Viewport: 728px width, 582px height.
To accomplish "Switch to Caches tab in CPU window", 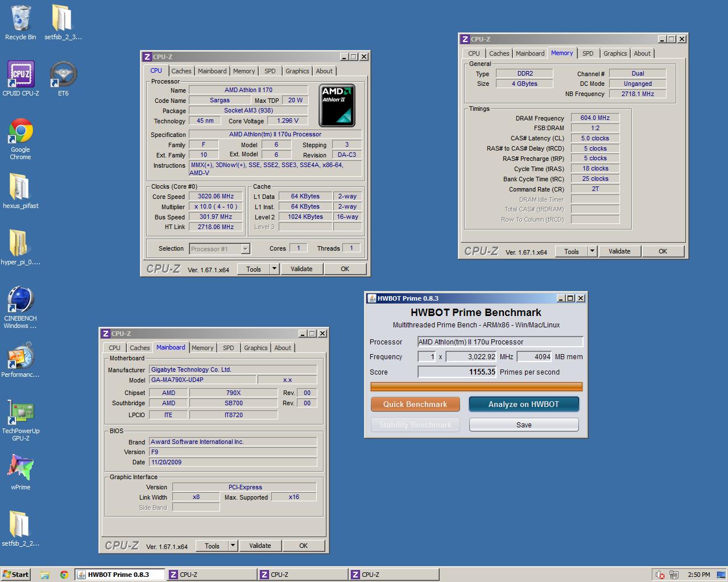I will click(x=181, y=71).
